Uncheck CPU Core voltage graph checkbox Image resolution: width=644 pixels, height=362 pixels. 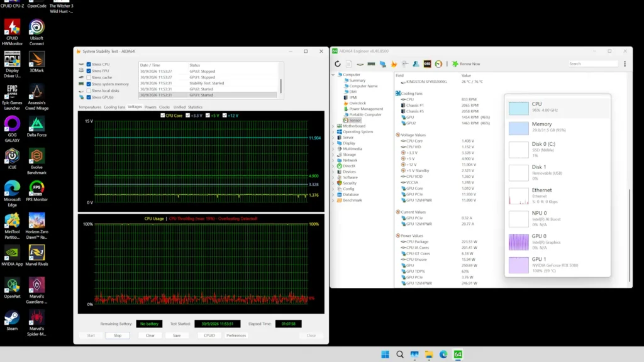click(x=163, y=116)
